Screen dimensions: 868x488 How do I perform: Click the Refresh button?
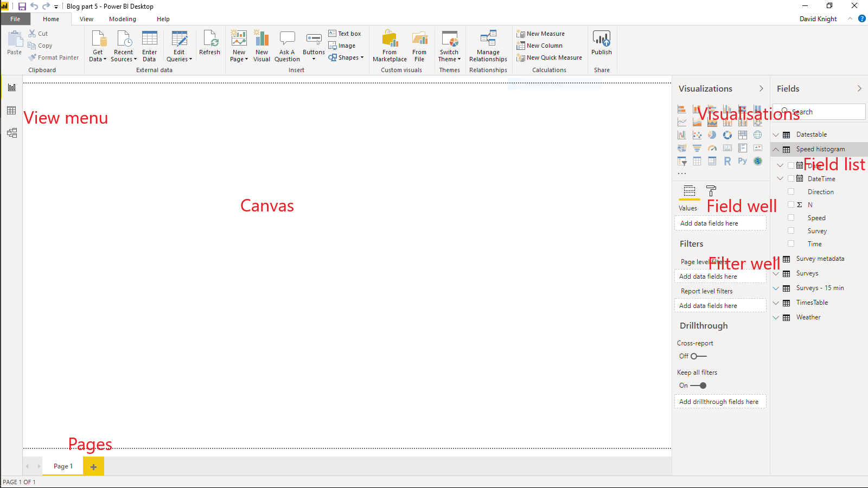[x=209, y=43]
